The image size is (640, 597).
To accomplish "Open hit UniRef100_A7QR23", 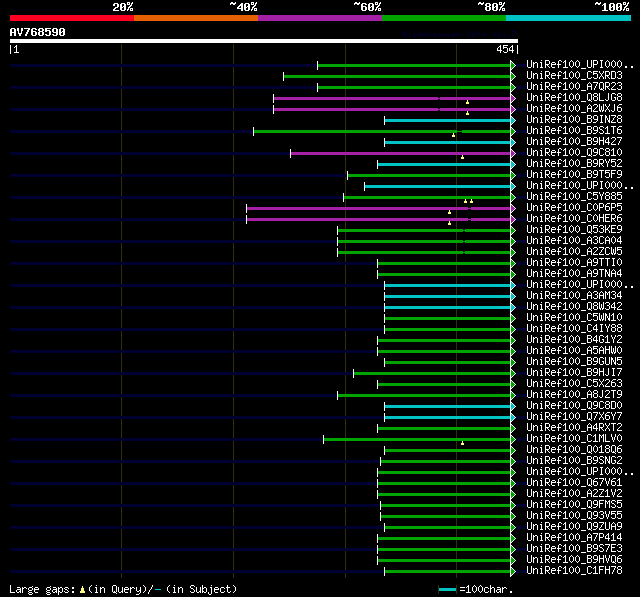I will (574, 87).
